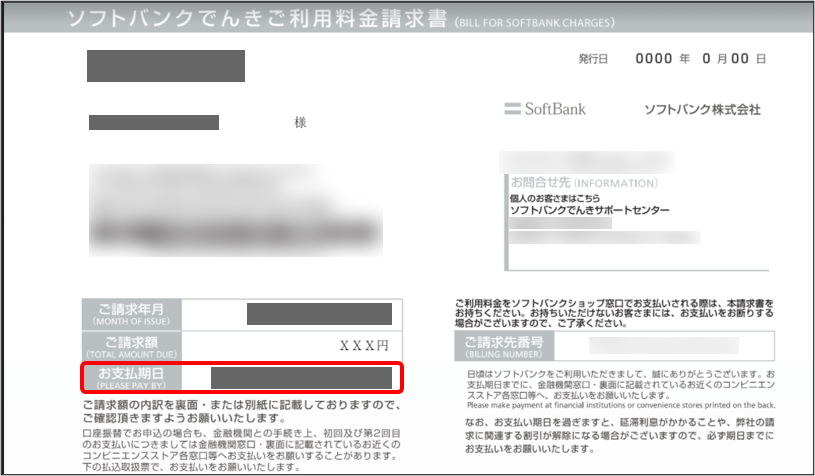Screen dimensions: 815x476
Task: Click the 日頃はソフトバンクをご利用いただきまして paragraph
Action: [x=621, y=385]
